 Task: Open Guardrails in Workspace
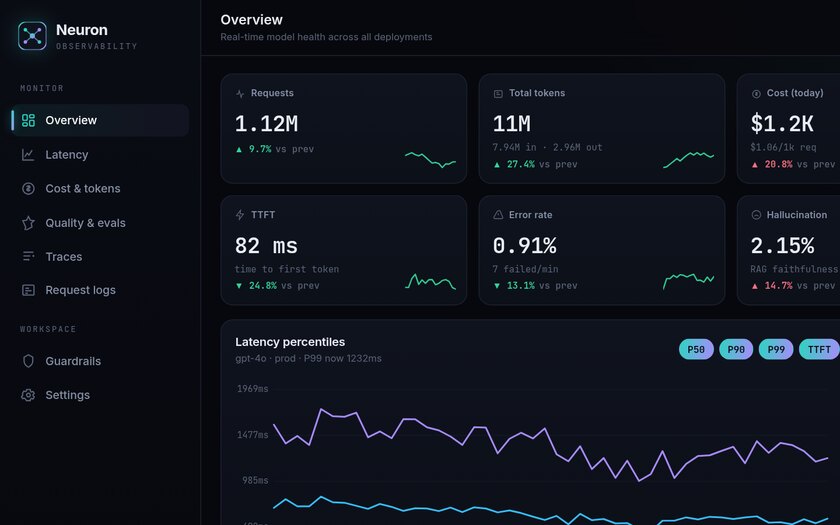[x=100, y=361]
